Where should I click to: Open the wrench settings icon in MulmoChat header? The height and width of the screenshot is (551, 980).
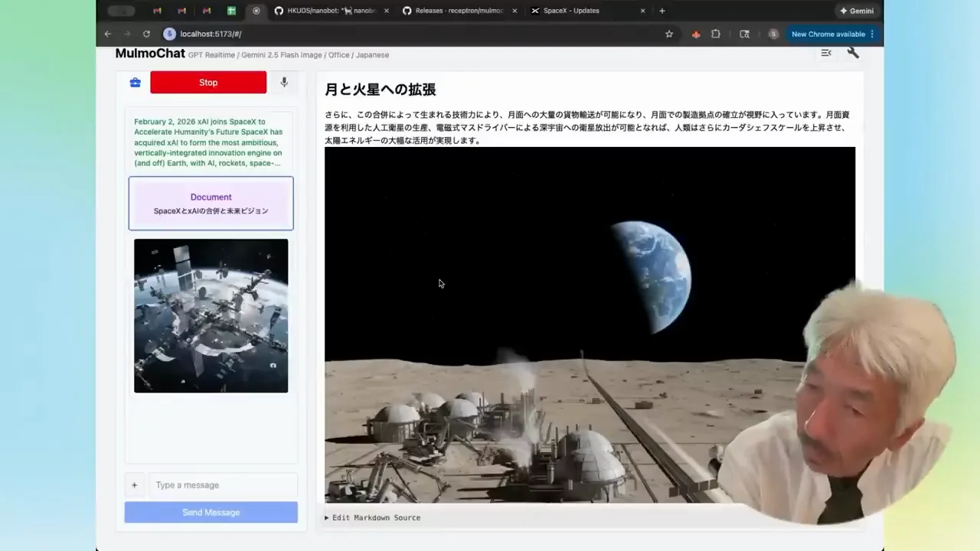click(853, 53)
